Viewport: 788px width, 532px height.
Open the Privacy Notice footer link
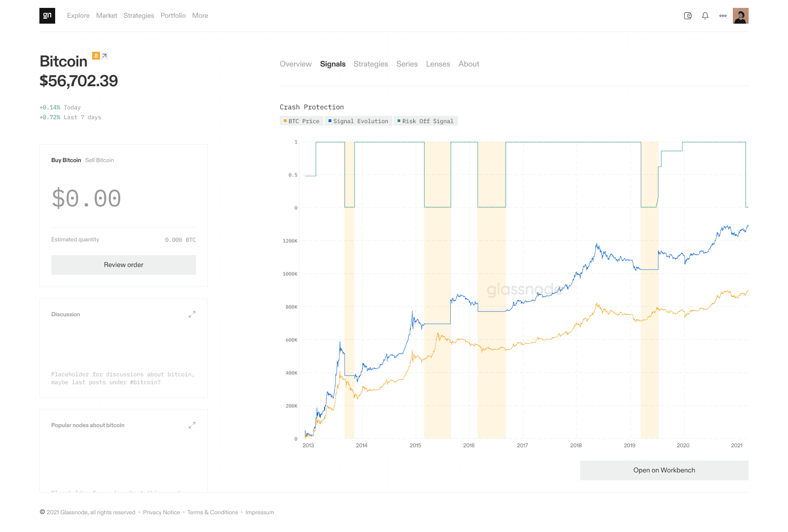pyautogui.click(x=162, y=512)
